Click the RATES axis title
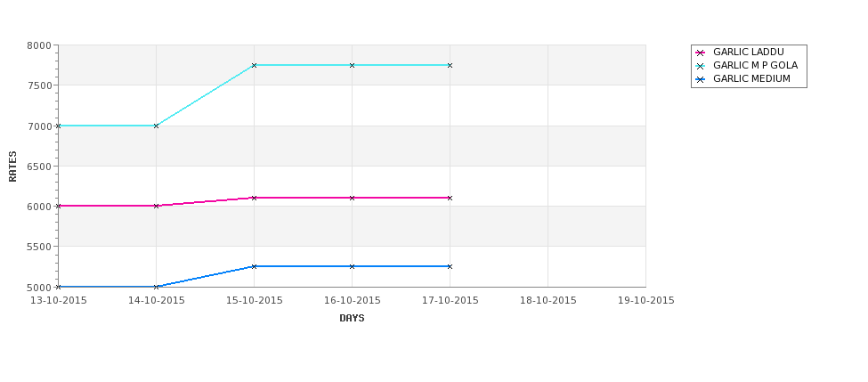The width and height of the screenshot is (868, 382). (x=12, y=167)
